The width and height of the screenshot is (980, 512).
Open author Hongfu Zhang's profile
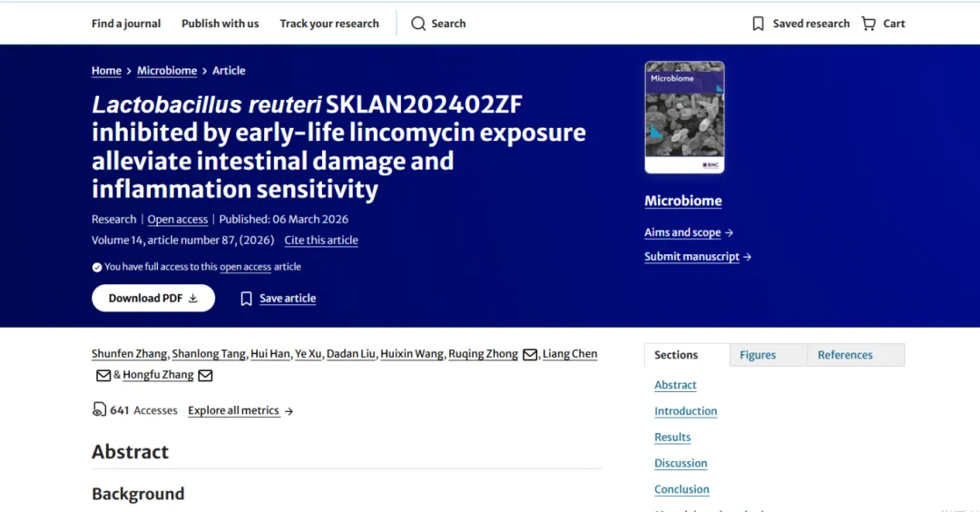(x=158, y=375)
